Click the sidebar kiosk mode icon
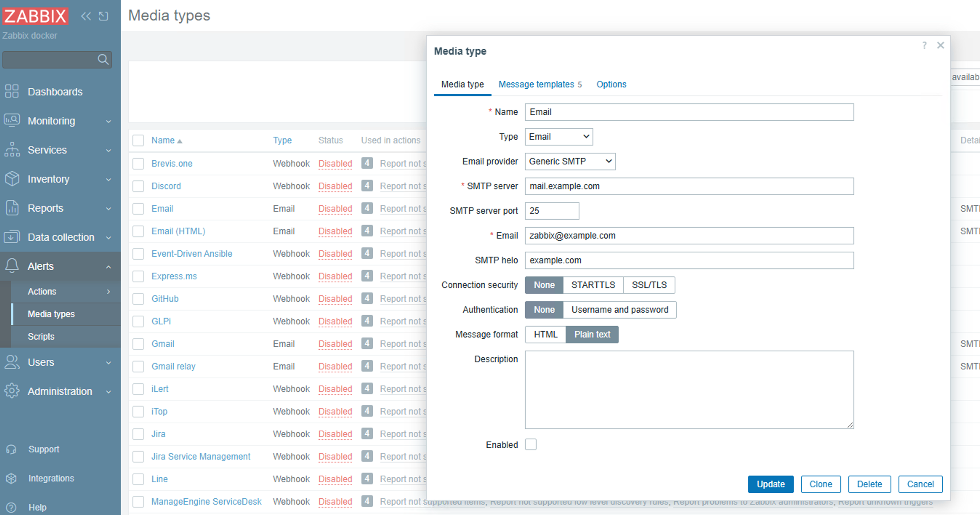Screen dimensions: 980x515 [x=104, y=16]
